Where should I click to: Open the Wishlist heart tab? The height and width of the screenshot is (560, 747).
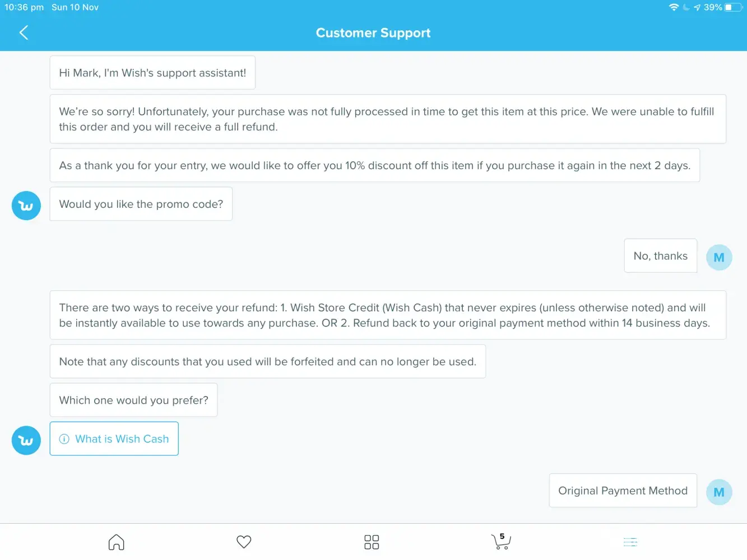(x=244, y=542)
